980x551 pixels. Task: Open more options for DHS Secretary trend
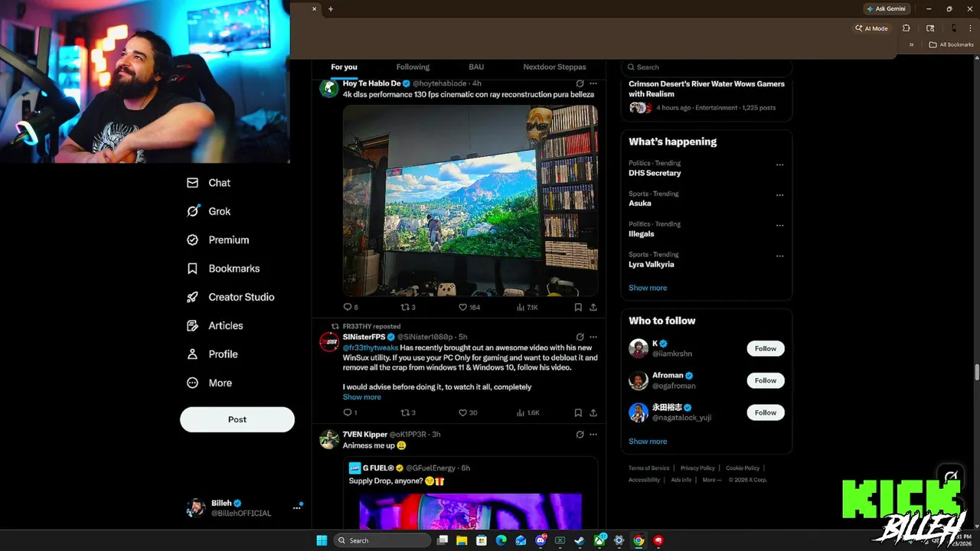(779, 165)
